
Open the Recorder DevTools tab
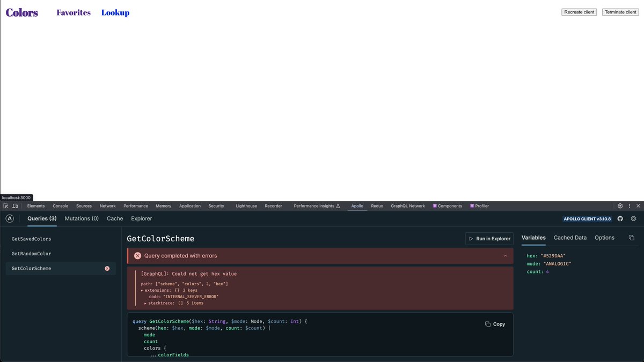click(273, 206)
